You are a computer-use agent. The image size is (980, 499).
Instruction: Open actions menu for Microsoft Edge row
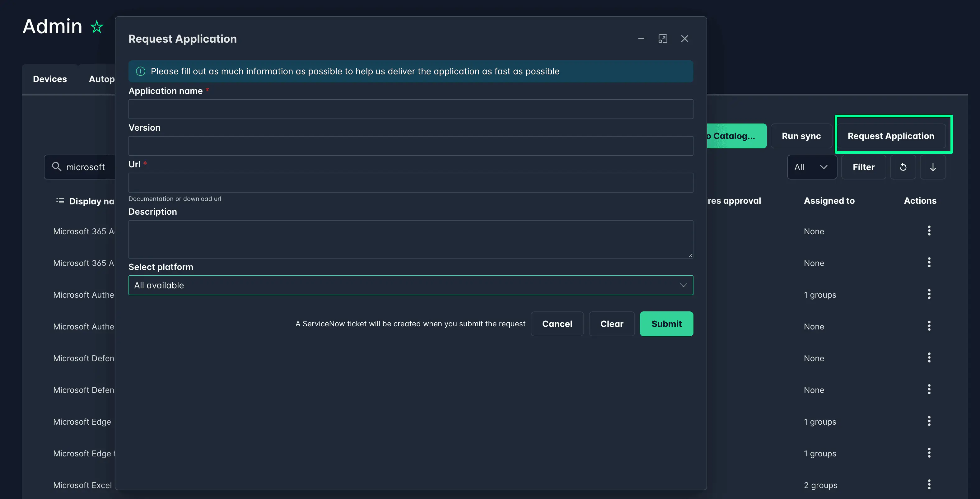point(929,421)
